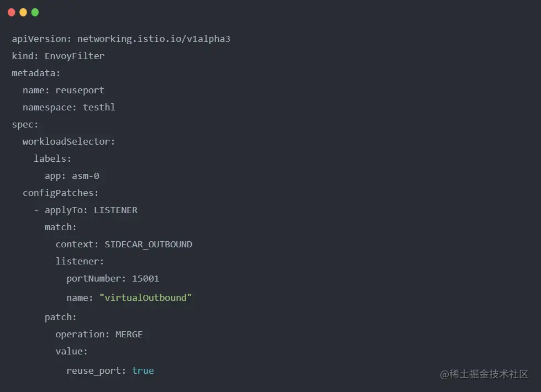Click the red close dot

(x=12, y=12)
